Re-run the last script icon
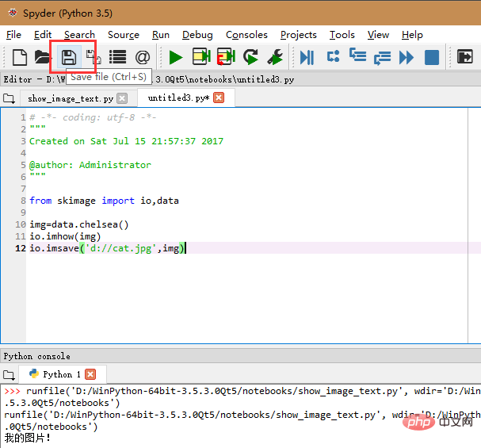This screenshot has width=481, height=448. click(251, 57)
